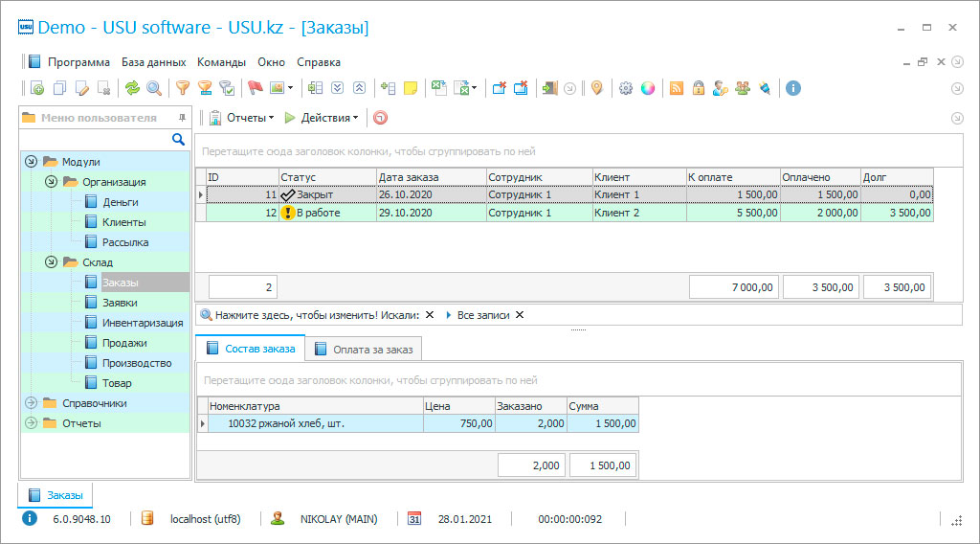Image resolution: width=980 pixels, height=544 pixels.
Task: Click the yellow sticky note icon
Action: (411, 88)
